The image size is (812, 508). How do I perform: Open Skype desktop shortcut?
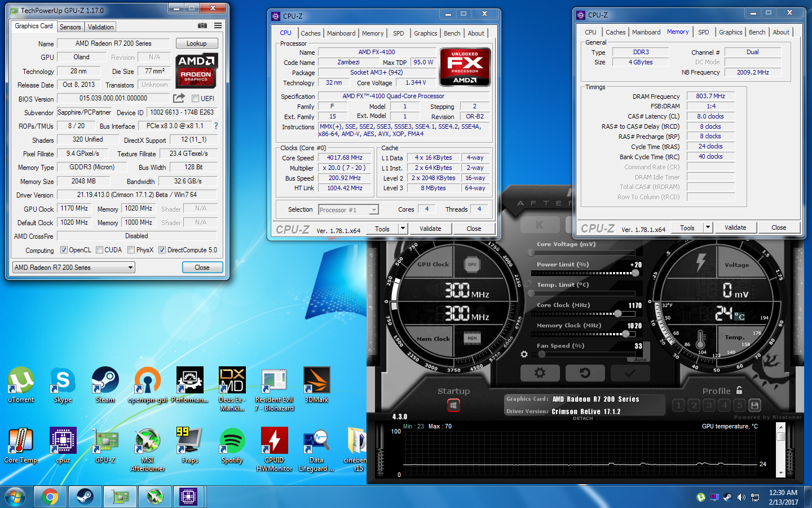click(63, 386)
